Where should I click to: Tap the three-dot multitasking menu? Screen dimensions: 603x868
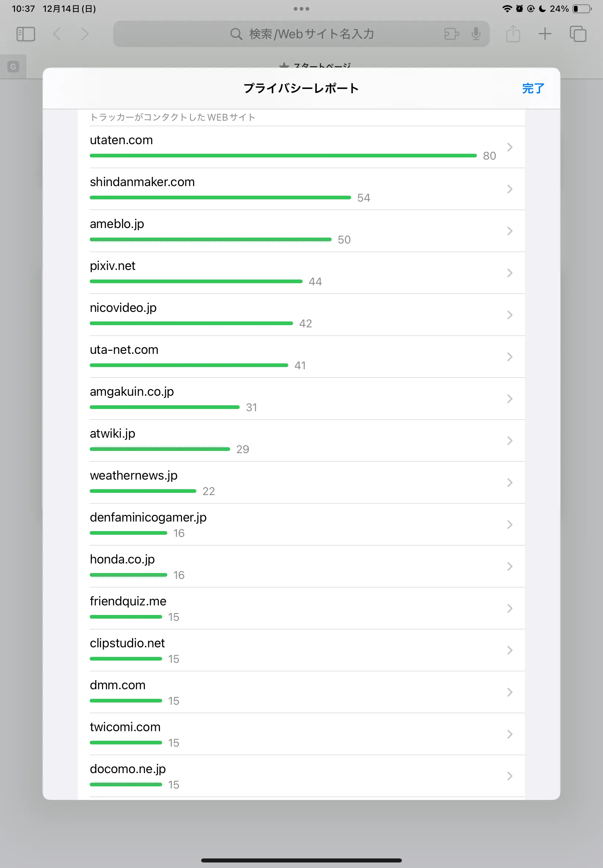coord(301,9)
